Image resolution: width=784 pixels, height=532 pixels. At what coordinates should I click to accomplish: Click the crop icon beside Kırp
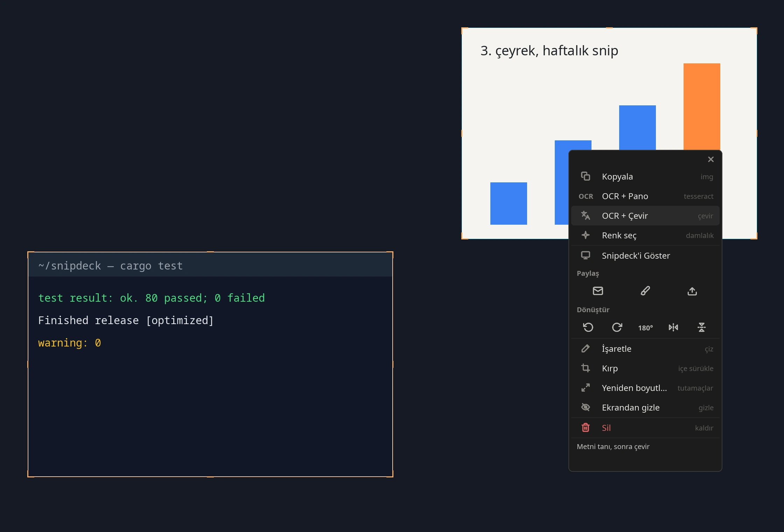coord(586,368)
